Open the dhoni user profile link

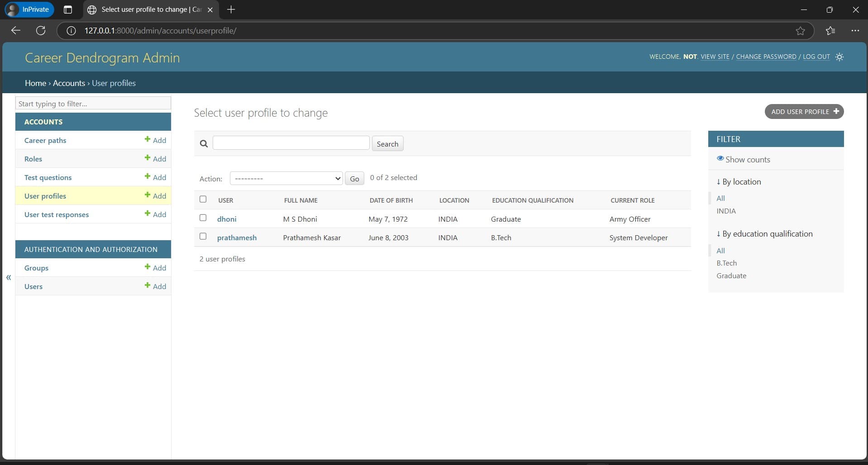227,219
